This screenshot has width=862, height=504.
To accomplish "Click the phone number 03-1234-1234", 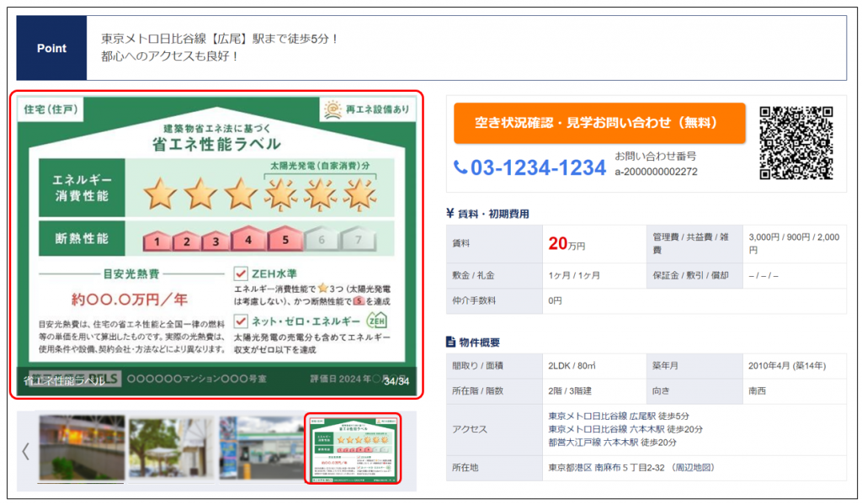I will (x=538, y=167).
